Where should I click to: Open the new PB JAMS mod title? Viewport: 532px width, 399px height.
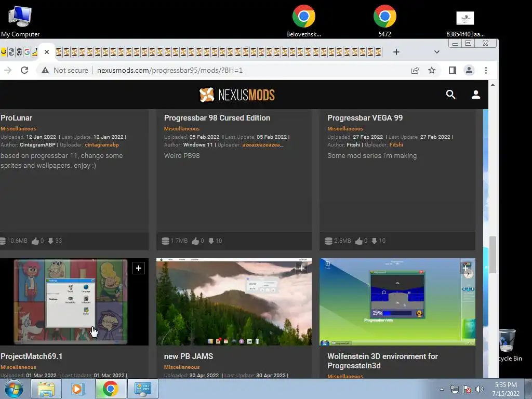point(189,356)
